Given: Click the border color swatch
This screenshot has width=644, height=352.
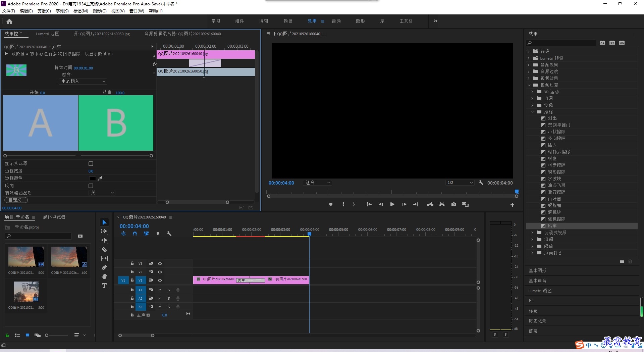Looking at the screenshot, I should point(92,178).
